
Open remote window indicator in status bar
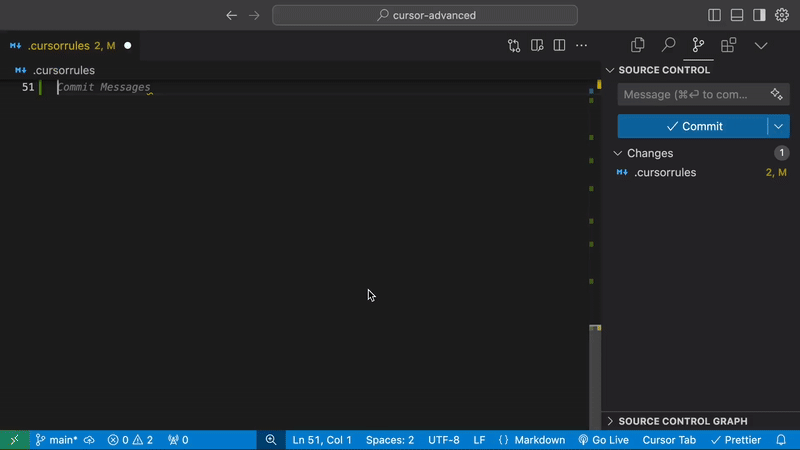click(x=14, y=440)
